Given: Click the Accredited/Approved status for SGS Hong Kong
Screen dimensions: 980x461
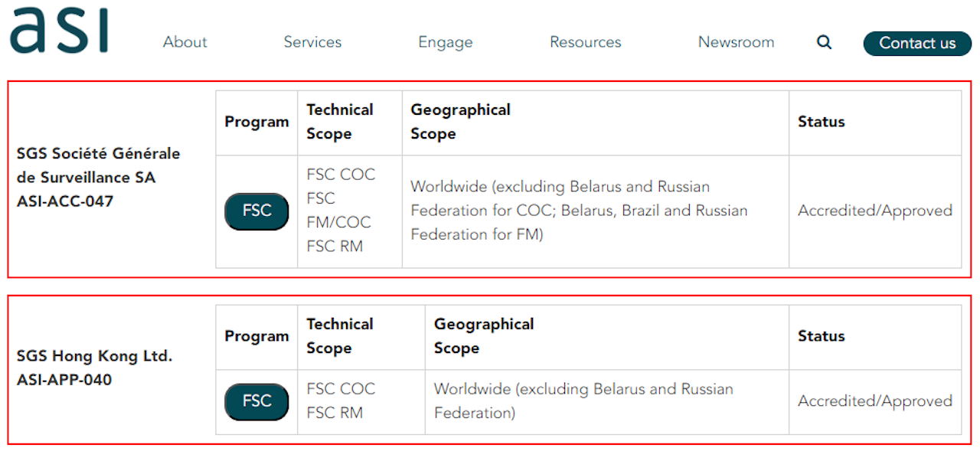Looking at the screenshot, I should 874,401.
